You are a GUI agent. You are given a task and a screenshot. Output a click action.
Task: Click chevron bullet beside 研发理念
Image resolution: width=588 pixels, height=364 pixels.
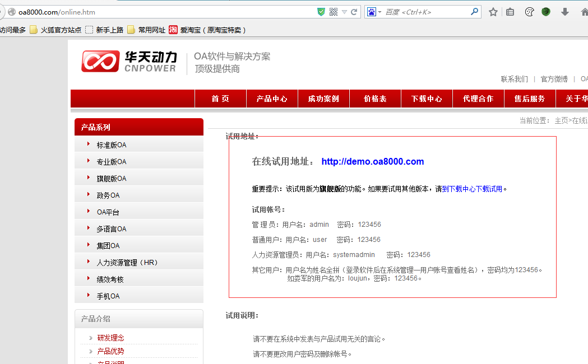pos(90,338)
